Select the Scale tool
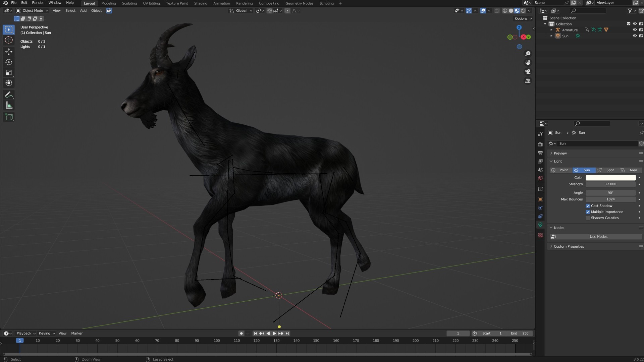This screenshot has width=644, height=362. 9,72
